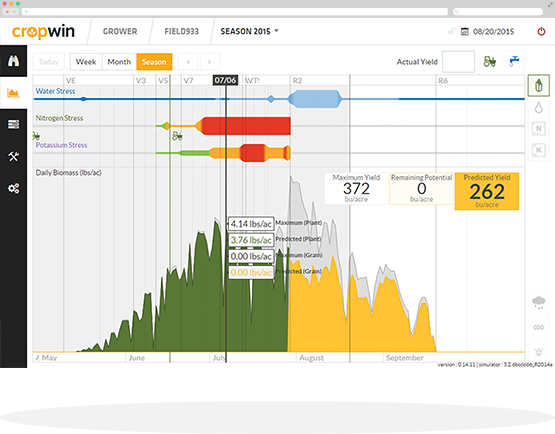
Task: Click the light blue water stress band
Action: click(x=314, y=99)
